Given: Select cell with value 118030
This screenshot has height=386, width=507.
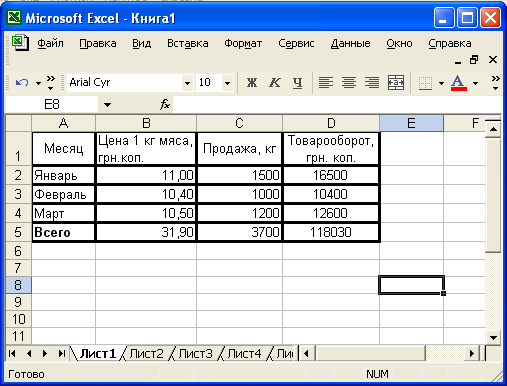Looking at the screenshot, I should point(331,232).
